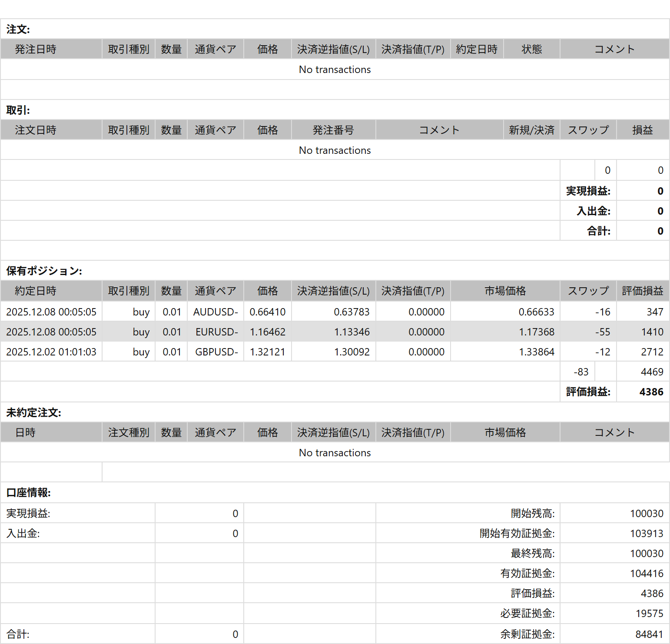
Task: Click the swap total -83 cell
Action: coord(580,372)
